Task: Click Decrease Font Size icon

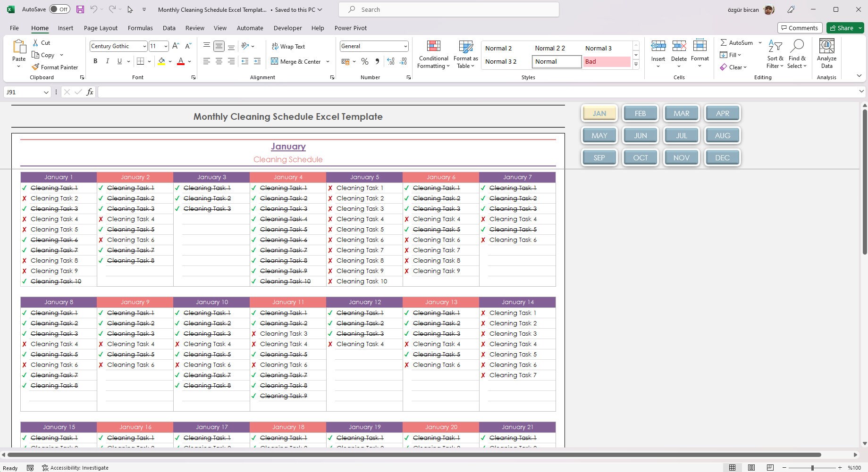Action: click(188, 46)
